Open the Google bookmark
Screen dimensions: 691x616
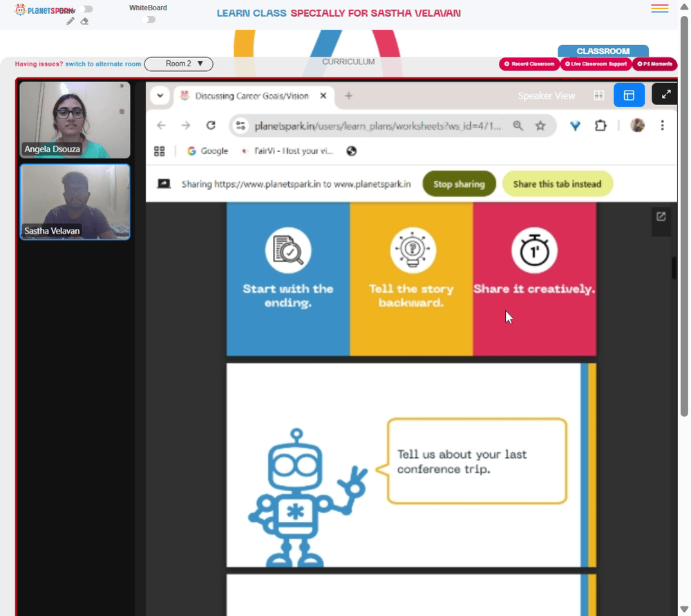coord(207,151)
